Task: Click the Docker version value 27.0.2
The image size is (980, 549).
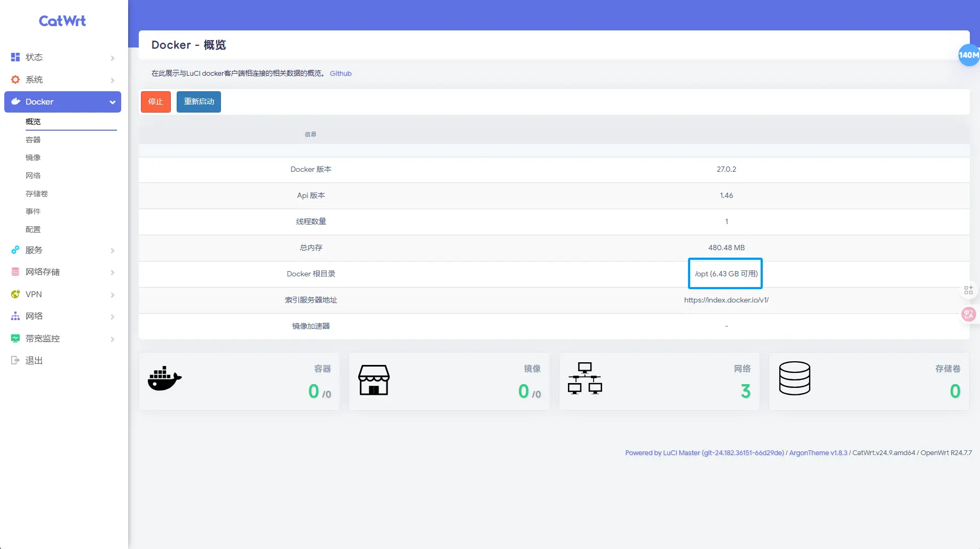Action: (726, 169)
